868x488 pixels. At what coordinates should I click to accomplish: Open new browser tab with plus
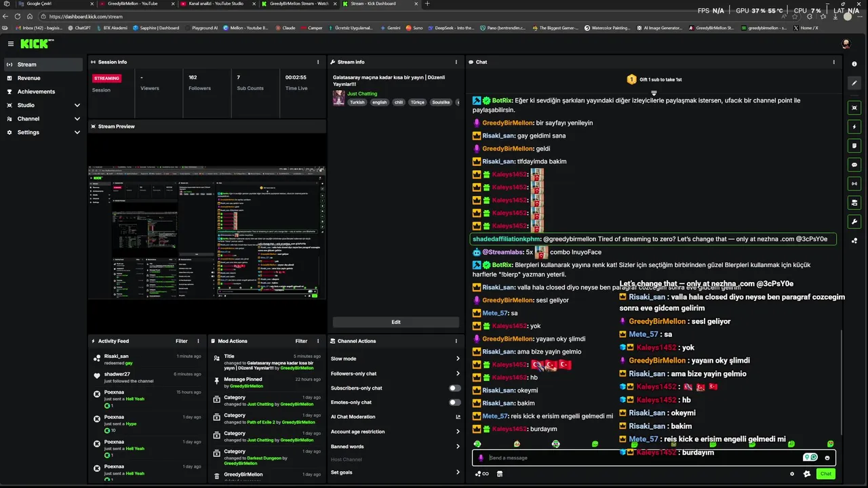click(427, 4)
